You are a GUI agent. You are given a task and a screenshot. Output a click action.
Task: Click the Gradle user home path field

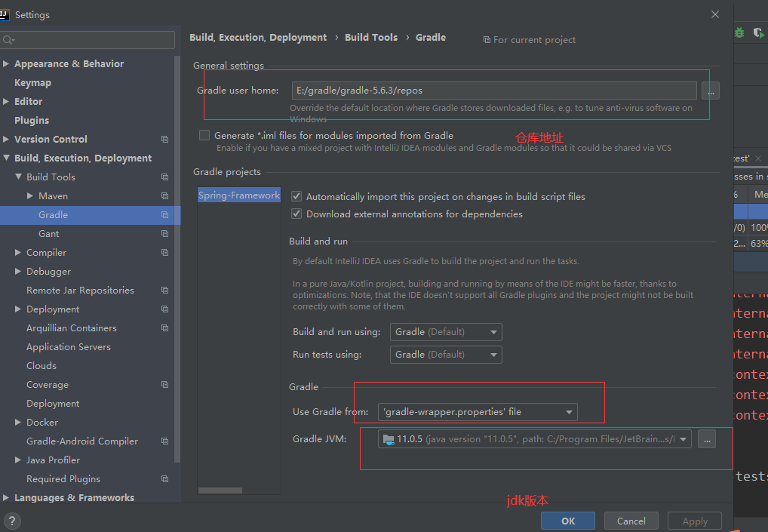pos(494,91)
